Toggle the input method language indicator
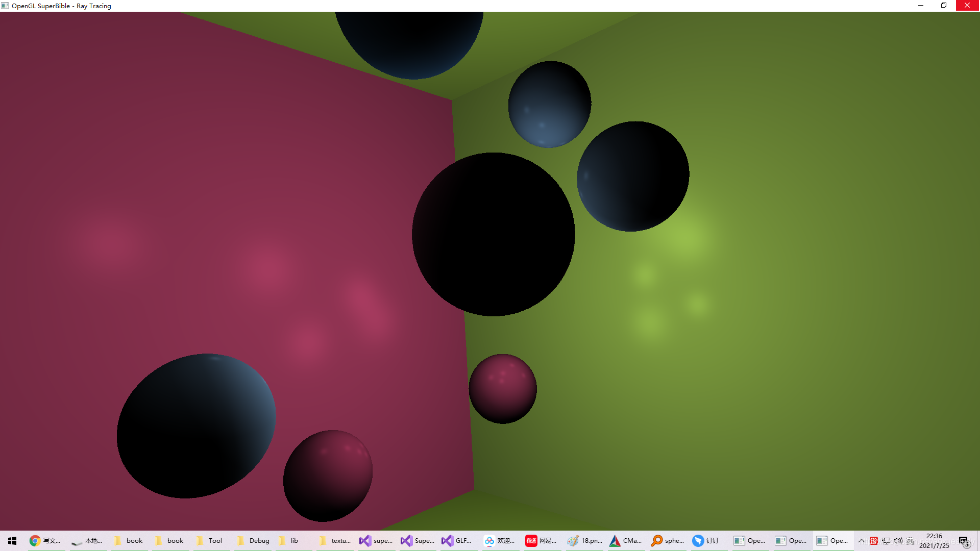Screen dimensions: 980x551 [x=910, y=541]
